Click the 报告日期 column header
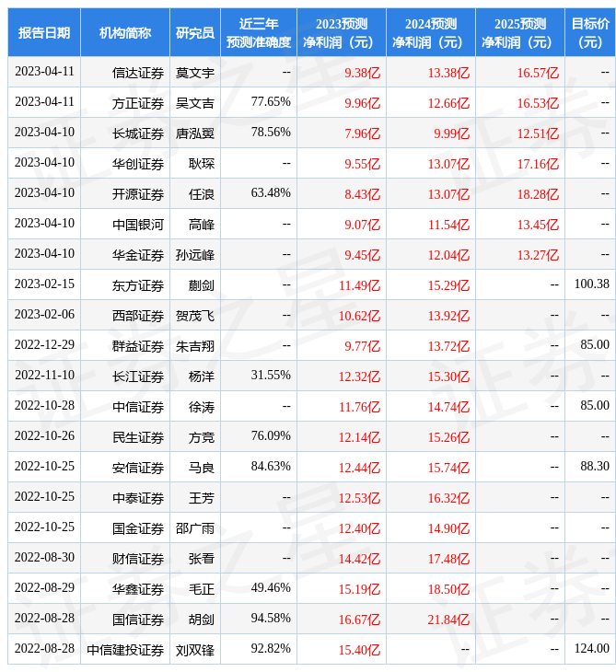 (x=44, y=32)
